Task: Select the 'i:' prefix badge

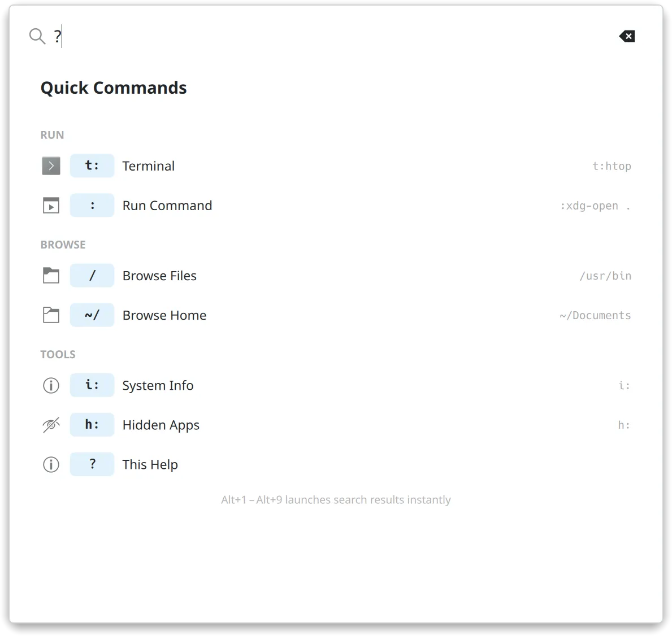Action: [92, 385]
